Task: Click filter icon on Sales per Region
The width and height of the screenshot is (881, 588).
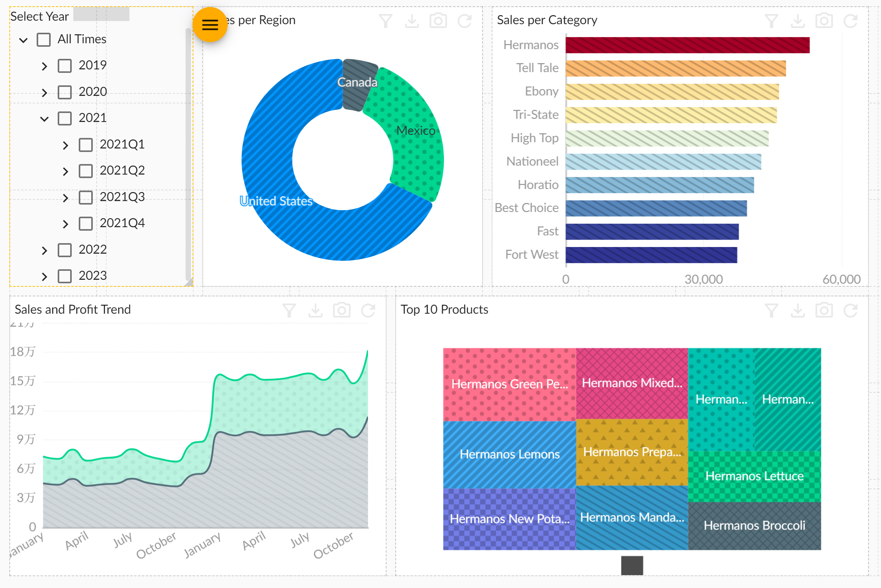Action: click(385, 21)
